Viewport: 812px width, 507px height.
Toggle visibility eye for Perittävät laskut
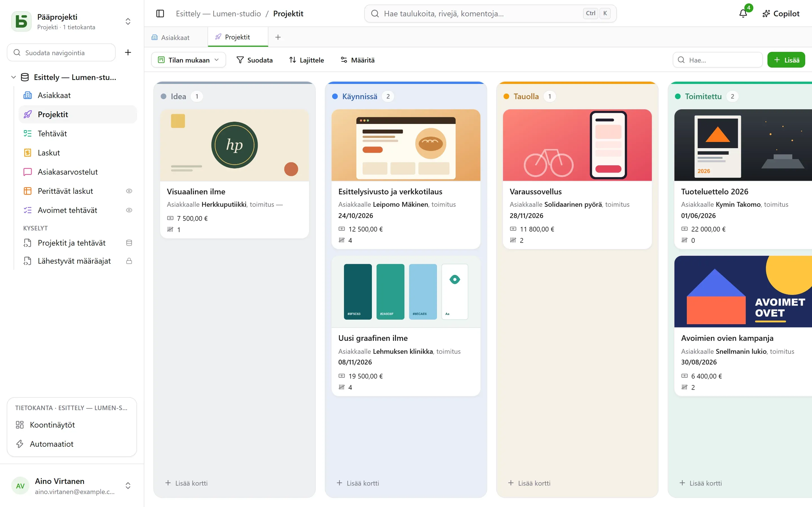(129, 191)
